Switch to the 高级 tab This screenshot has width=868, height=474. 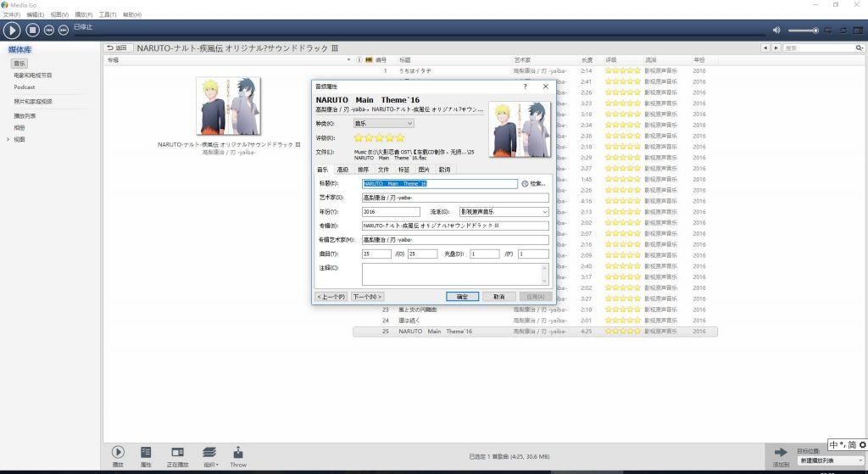tap(342, 170)
